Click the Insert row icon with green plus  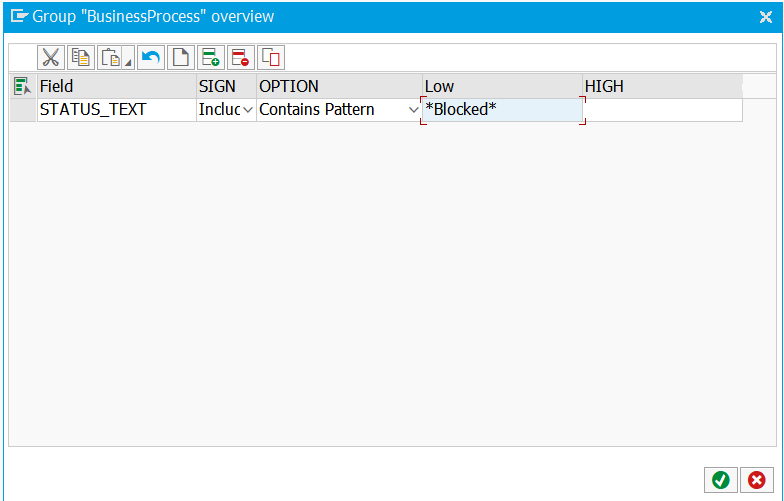(210, 58)
